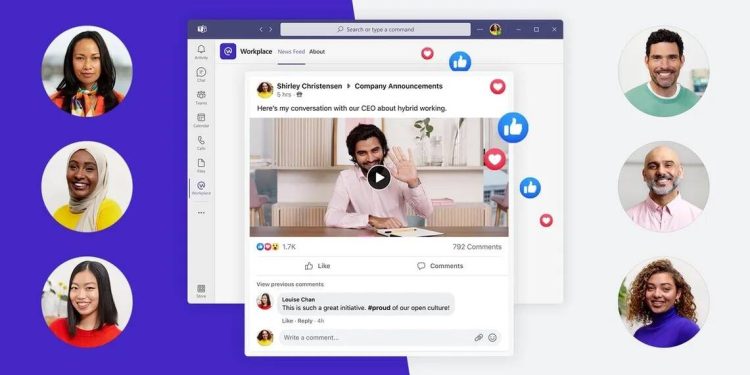Viewport: 750px width, 375px height.
Task: Click Louise Chan's comment avatar
Action: coord(265,301)
